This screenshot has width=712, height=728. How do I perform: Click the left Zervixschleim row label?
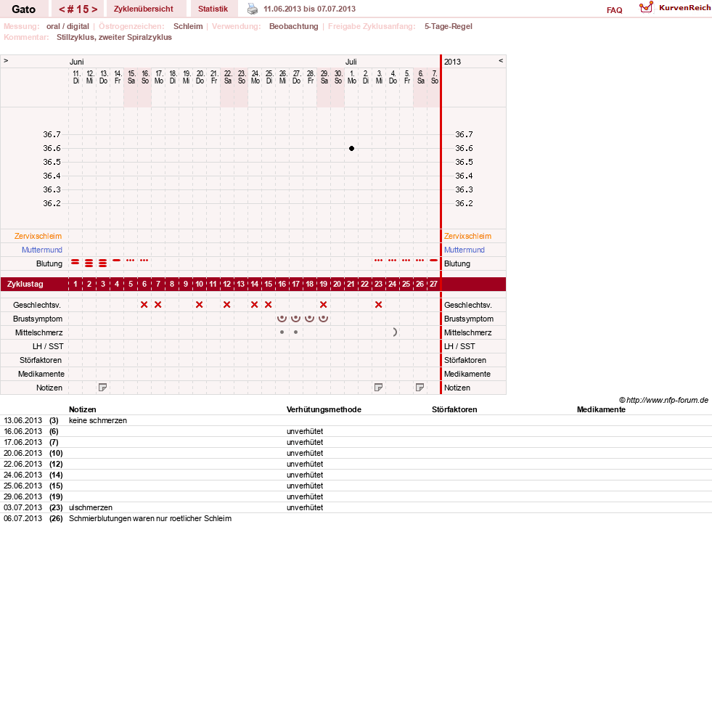click(x=38, y=236)
